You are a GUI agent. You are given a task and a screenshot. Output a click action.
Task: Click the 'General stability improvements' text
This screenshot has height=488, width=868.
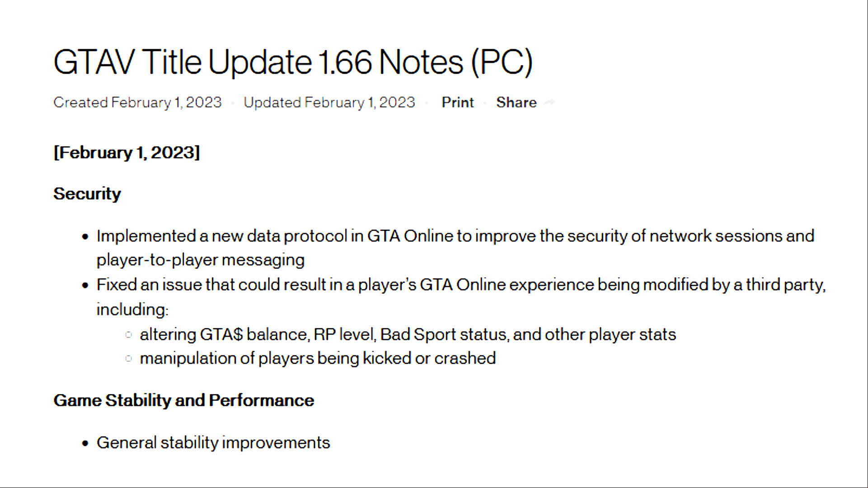(x=213, y=443)
